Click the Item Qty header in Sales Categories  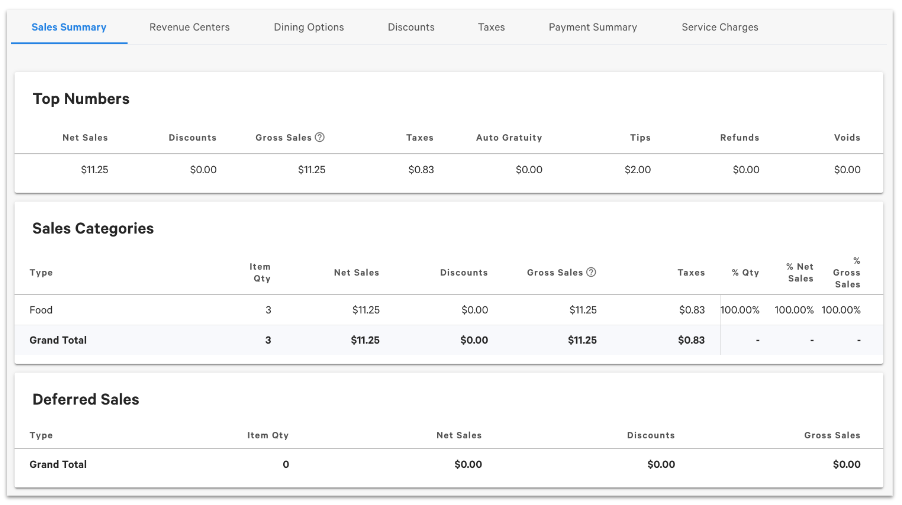(260, 272)
